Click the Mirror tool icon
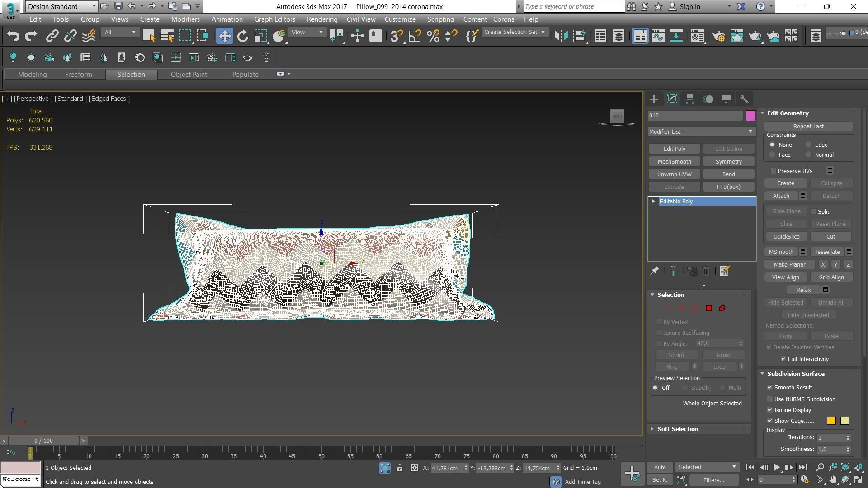Screen dimensions: 868x488 [561, 36]
